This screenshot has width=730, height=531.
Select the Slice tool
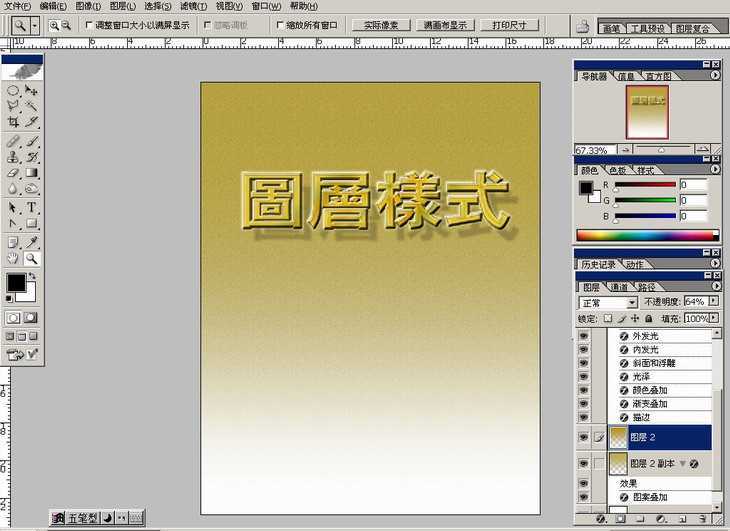[31, 122]
